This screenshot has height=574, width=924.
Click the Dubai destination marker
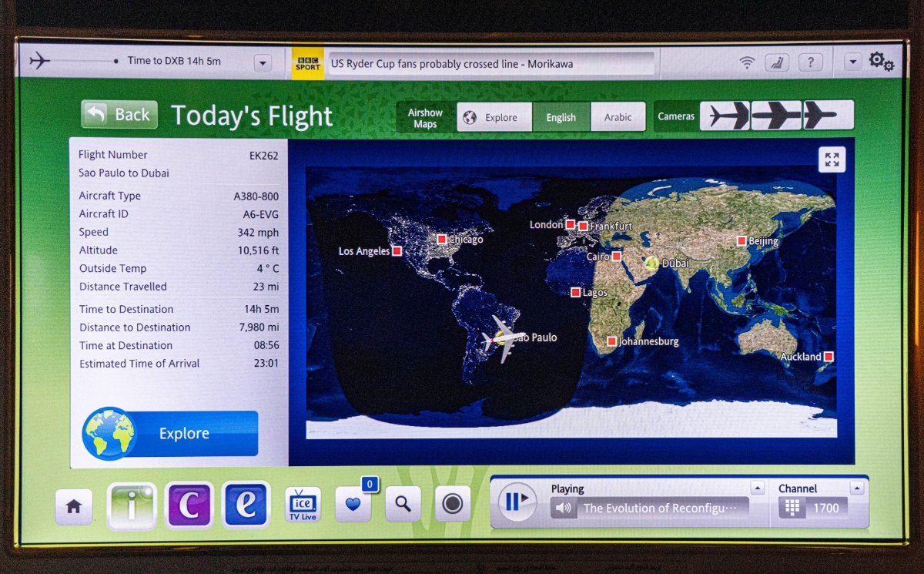pyautogui.click(x=652, y=263)
